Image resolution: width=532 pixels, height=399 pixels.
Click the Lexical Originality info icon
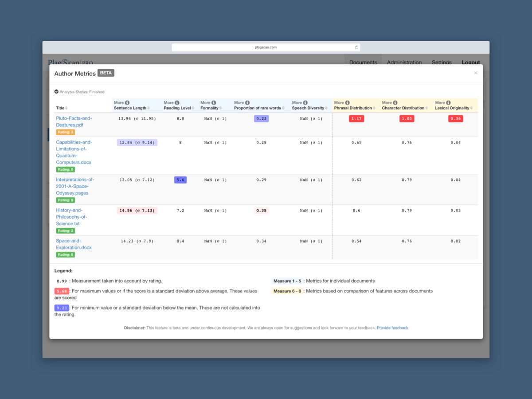click(x=449, y=103)
